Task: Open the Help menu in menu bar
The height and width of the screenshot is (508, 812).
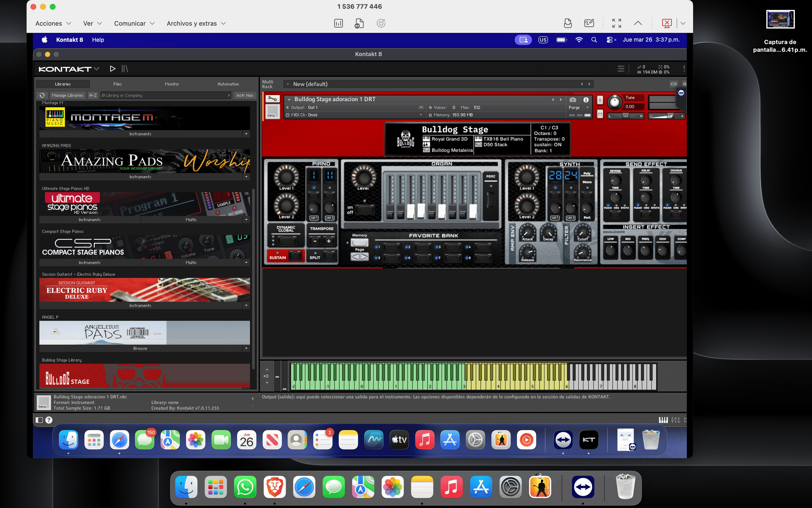Action: [x=98, y=40]
